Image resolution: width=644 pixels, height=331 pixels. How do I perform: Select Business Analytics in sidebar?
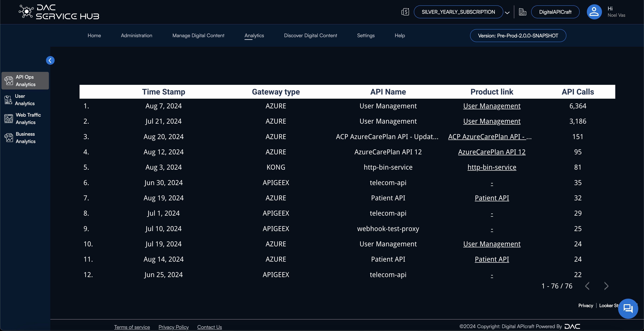(x=26, y=137)
